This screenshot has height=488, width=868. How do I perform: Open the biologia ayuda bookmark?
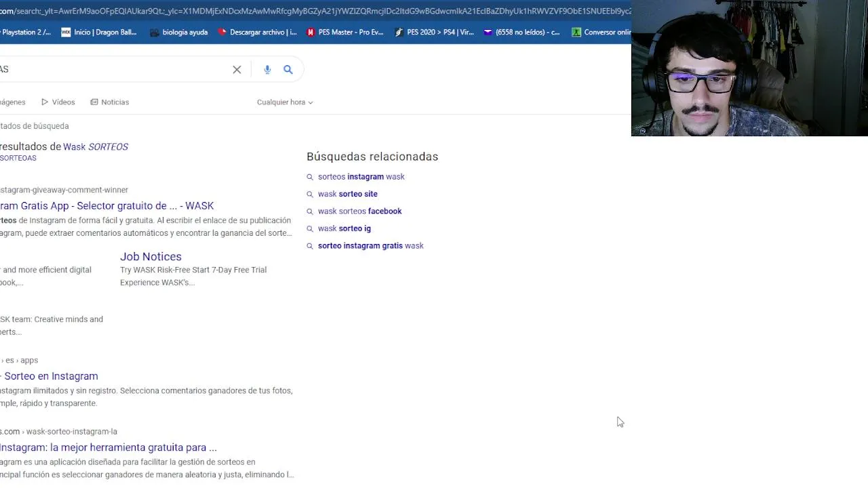(x=178, y=32)
